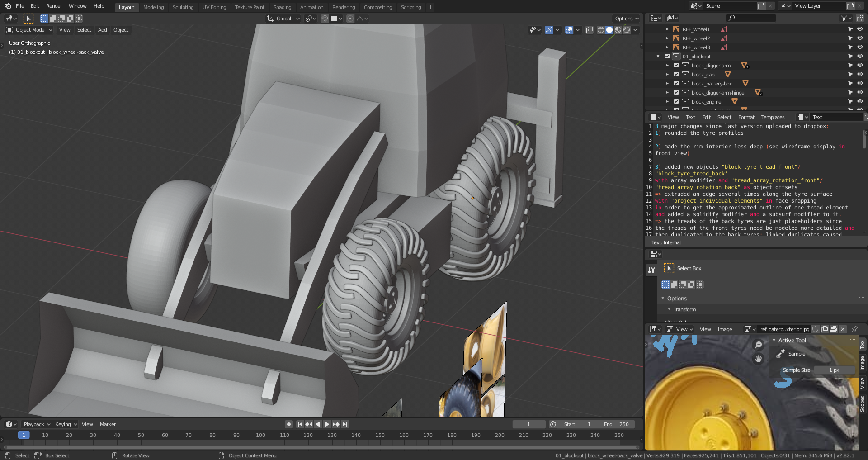Image resolution: width=868 pixels, height=460 pixels.
Task: Collapse the Transform subpanel
Action: pyautogui.click(x=669, y=309)
